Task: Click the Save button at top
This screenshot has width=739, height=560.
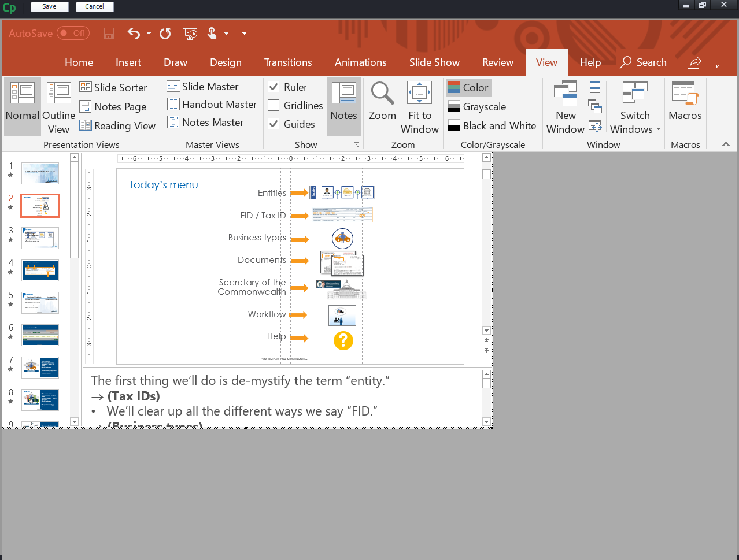Action: [49, 6]
